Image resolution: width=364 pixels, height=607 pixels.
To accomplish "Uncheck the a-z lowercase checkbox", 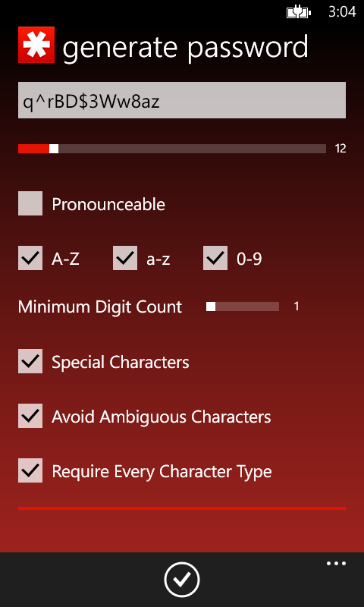I will (125, 258).
